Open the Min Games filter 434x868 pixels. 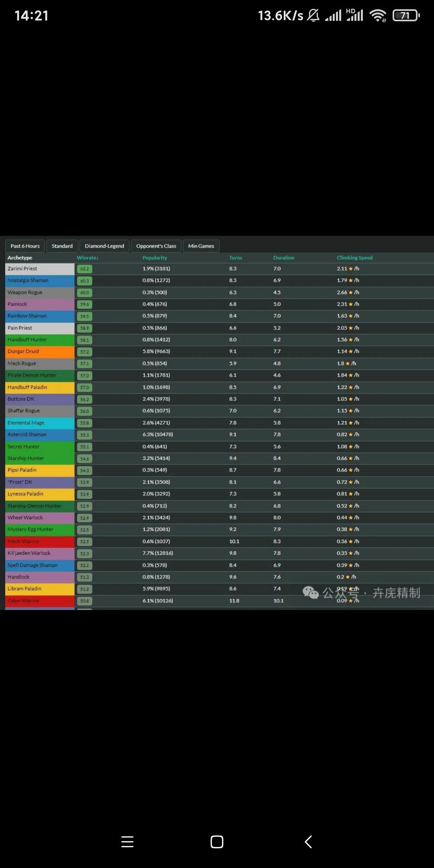[201, 246]
